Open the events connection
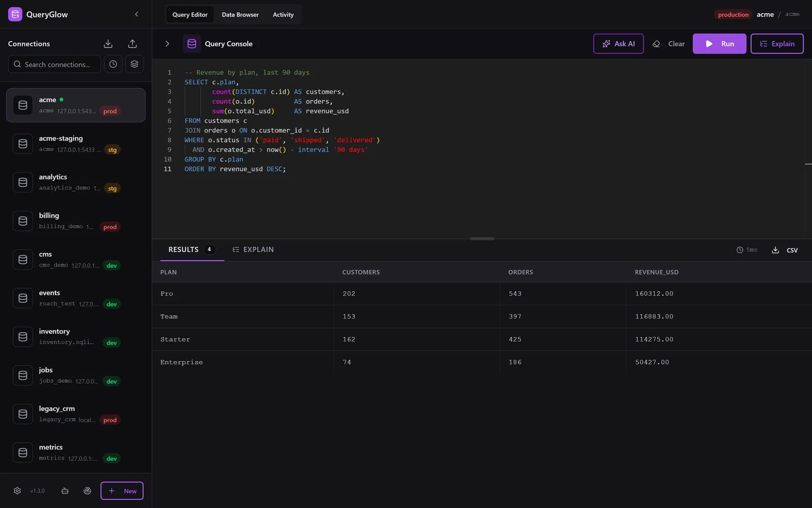The height and width of the screenshot is (508, 812). tap(76, 298)
